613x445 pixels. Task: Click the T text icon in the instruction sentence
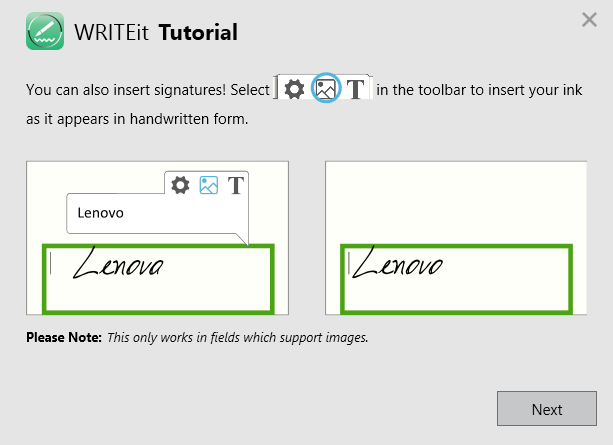356,89
